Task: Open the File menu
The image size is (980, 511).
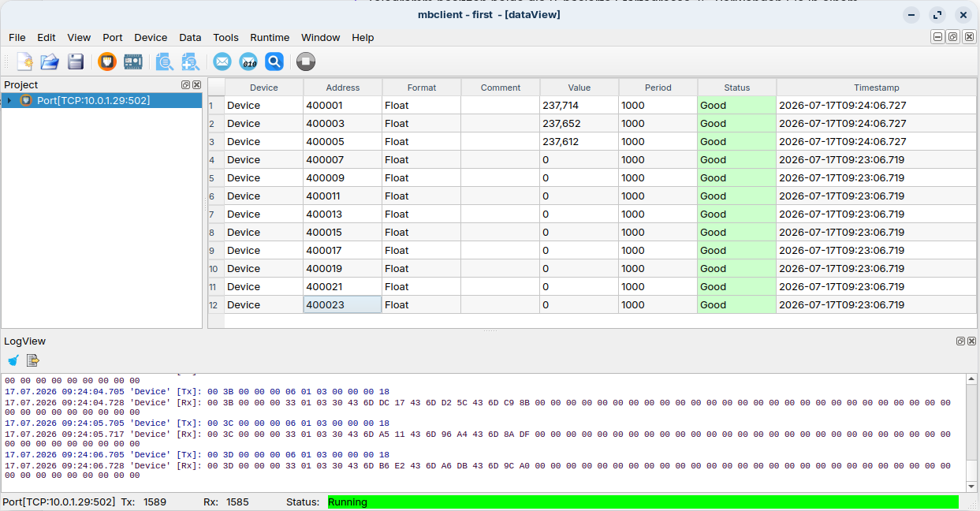Action: [17, 37]
